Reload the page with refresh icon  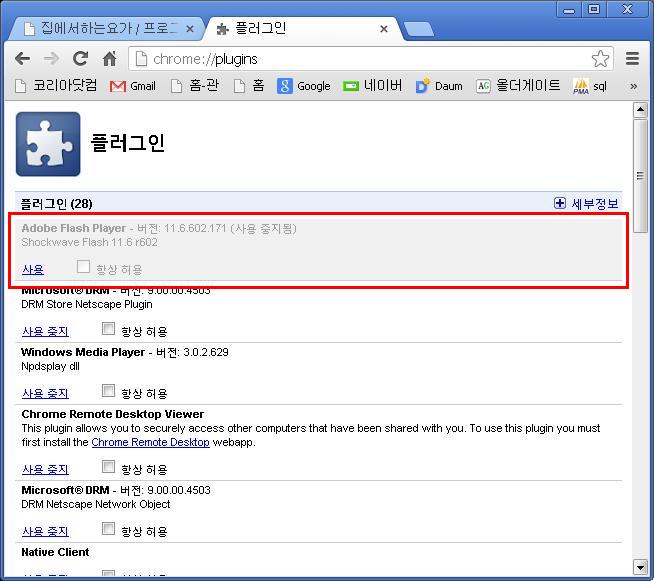(80, 59)
